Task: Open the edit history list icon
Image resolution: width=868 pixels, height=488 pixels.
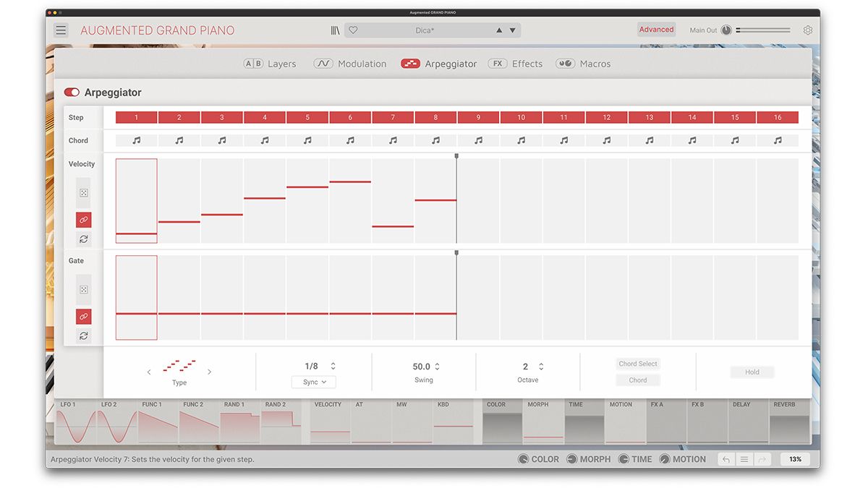Action: pyautogui.click(x=744, y=459)
